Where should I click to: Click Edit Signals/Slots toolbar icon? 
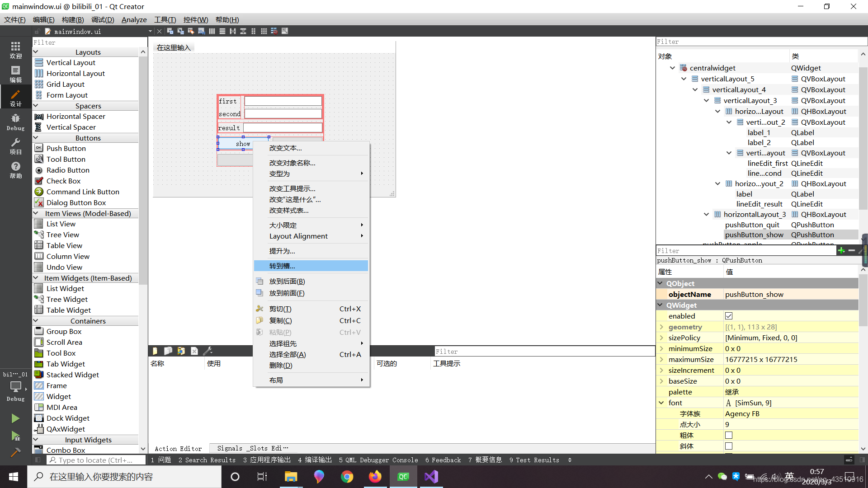[180, 31]
